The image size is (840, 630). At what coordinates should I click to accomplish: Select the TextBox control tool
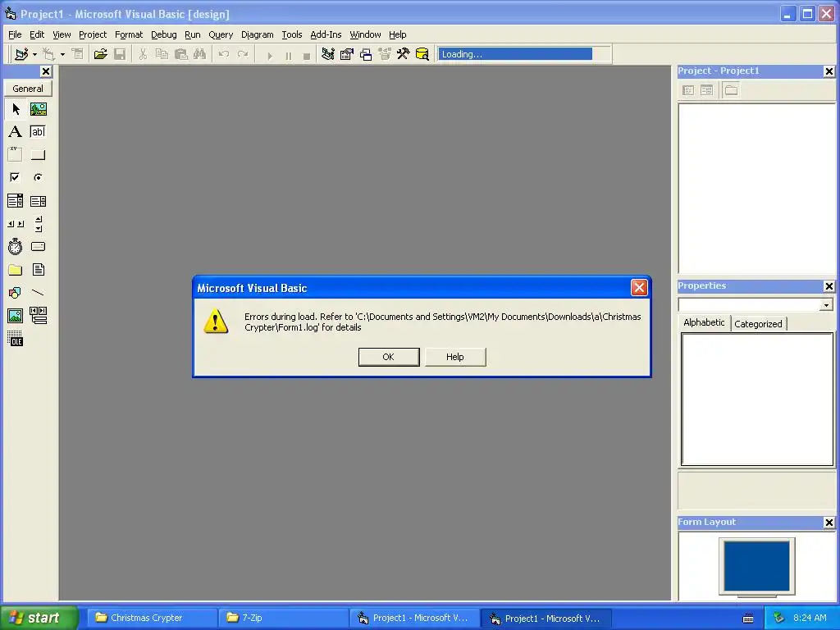click(x=38, y=132)
